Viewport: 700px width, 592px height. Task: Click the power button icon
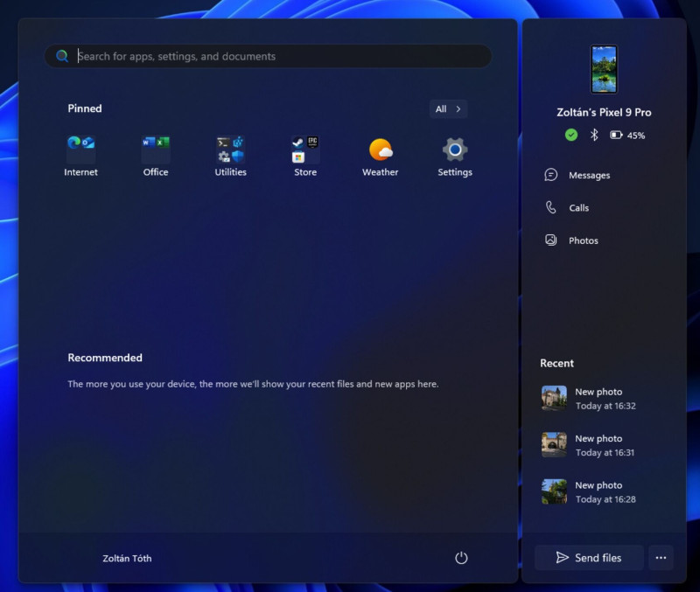[x=461, y=558]
